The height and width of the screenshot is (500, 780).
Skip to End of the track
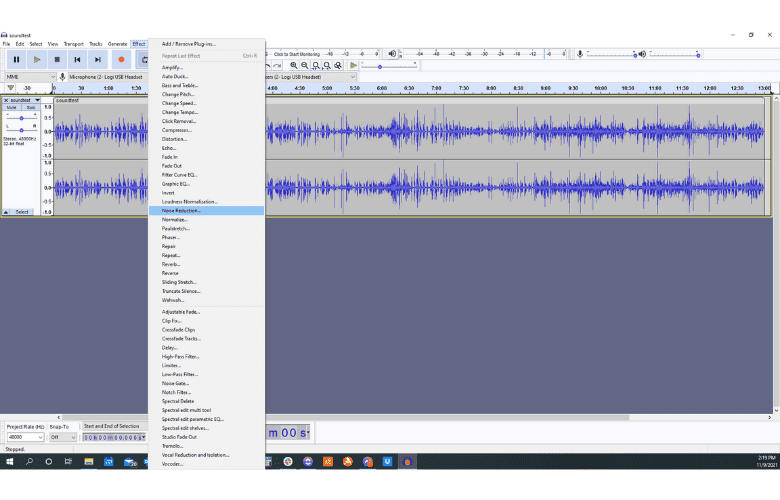[x=98, y=60]
